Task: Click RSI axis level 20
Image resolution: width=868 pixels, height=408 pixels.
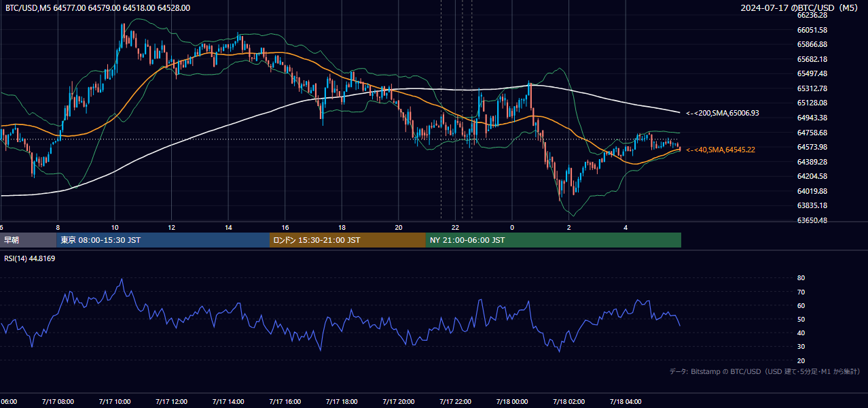Action: 801,360
